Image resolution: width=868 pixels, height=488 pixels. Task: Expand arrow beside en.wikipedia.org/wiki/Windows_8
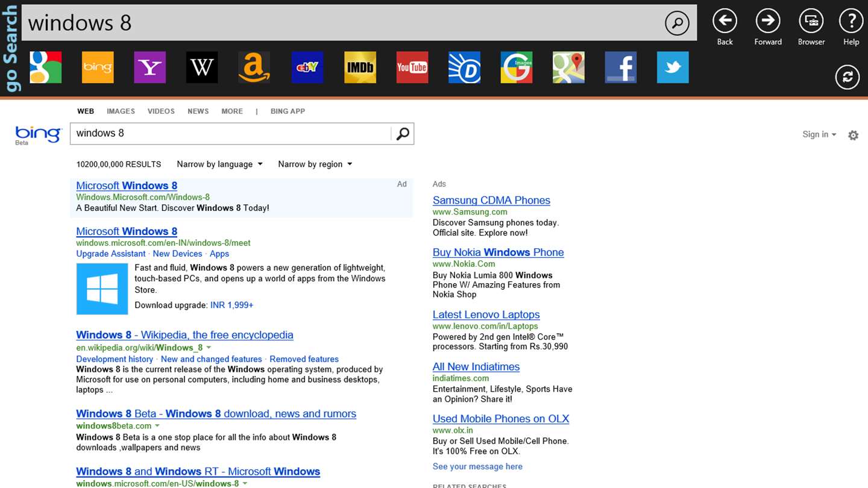[x=209, y=348]
